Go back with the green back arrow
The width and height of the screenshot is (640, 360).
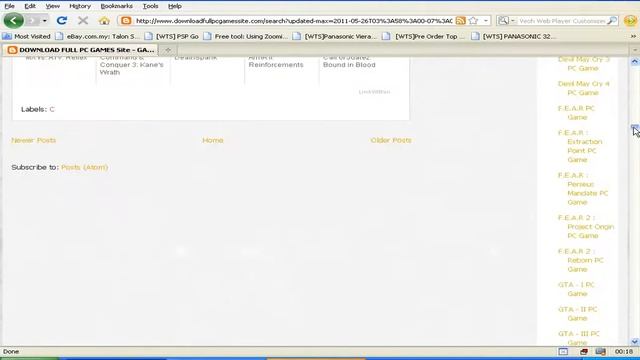coord(13,20)
